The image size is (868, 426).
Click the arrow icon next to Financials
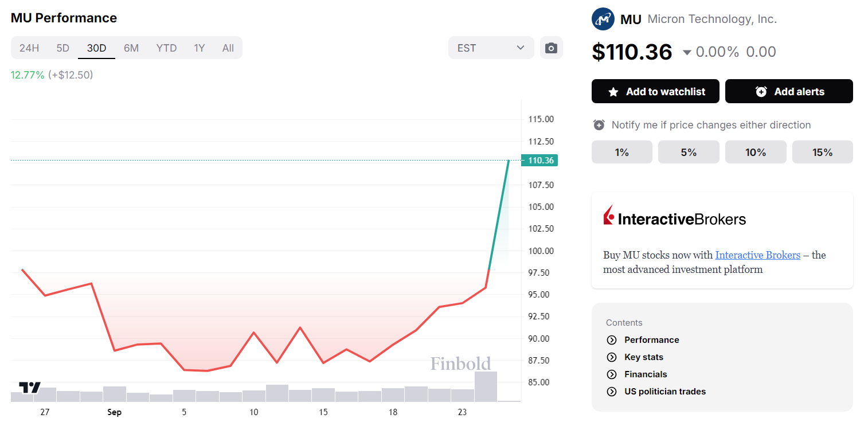pos(612,374)
